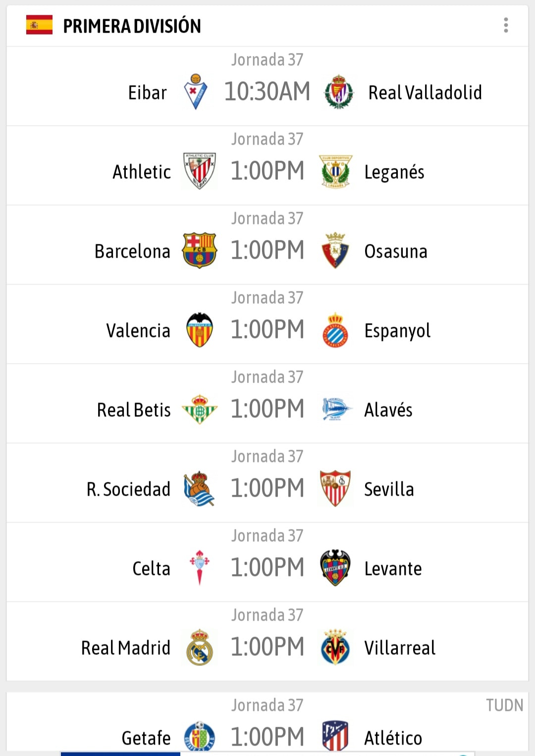Open the three-dot options menu

click(506, 25)
